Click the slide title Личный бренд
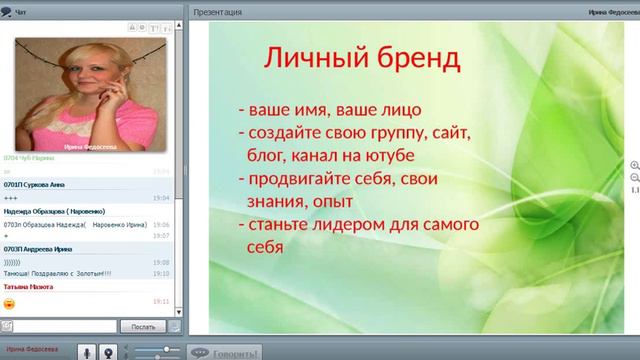This screenshot has width=640, height=360. pyautogui.click(x=362, y=58)
